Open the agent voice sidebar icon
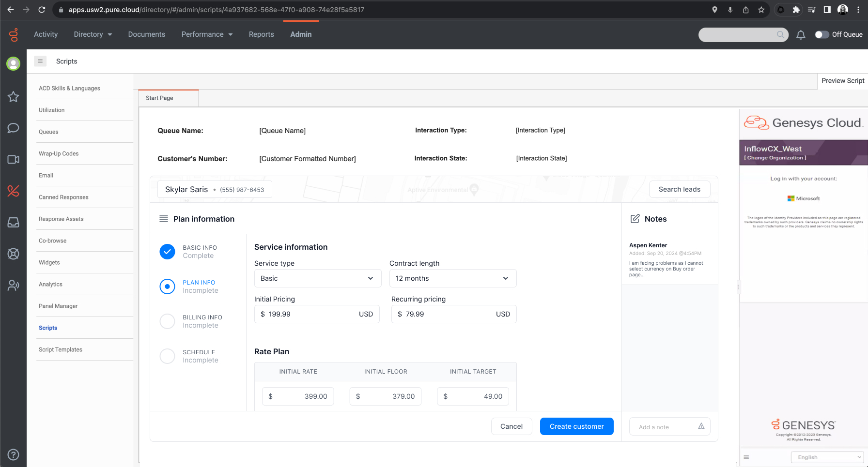868x467 pixels. pos(13,286)
